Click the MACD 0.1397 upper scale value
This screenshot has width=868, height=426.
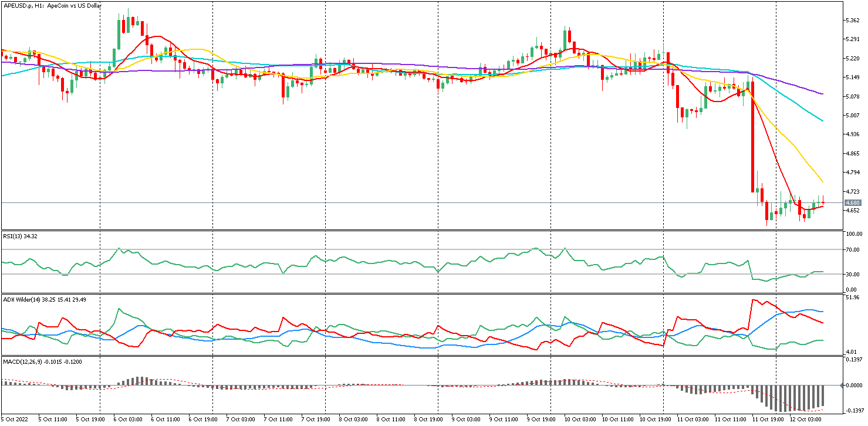click(x=854, y=360)
